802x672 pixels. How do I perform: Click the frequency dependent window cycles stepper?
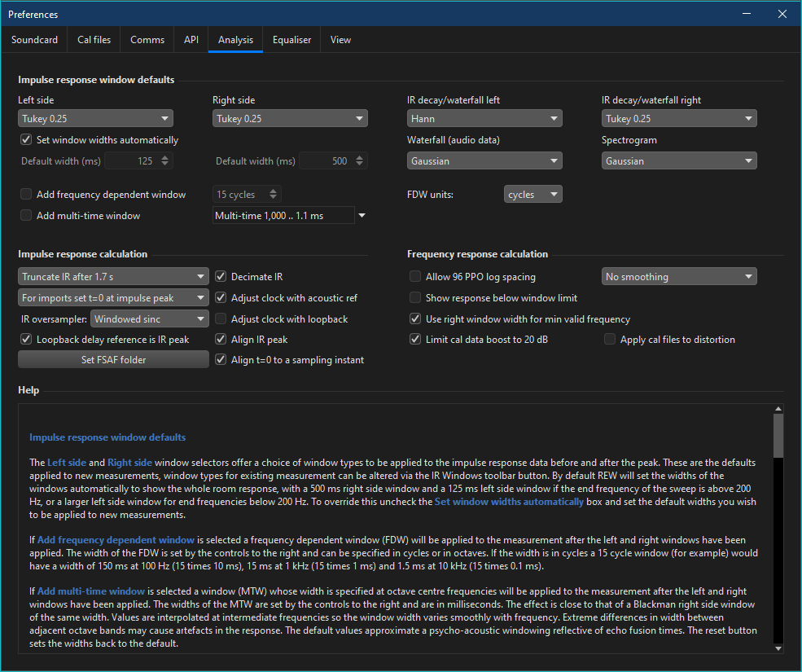(x=274, y=195)
